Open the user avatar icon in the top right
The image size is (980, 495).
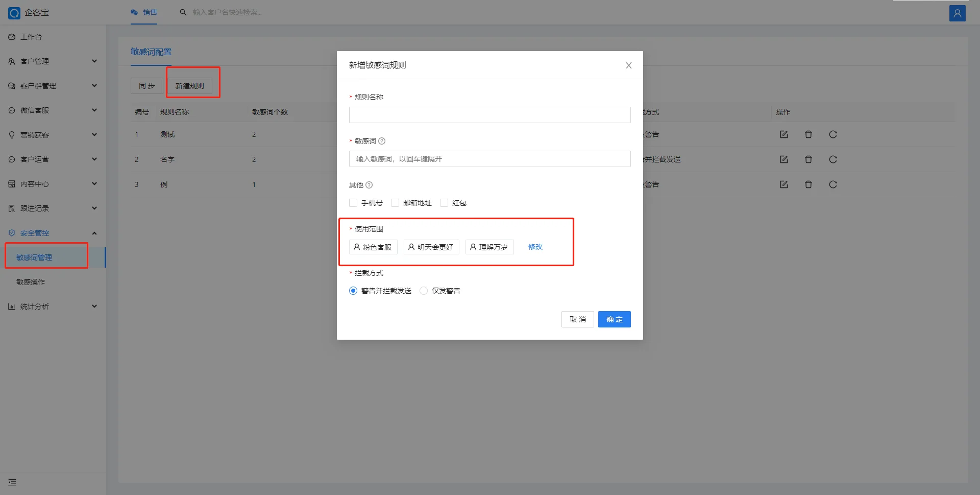[x=957, y=13]
